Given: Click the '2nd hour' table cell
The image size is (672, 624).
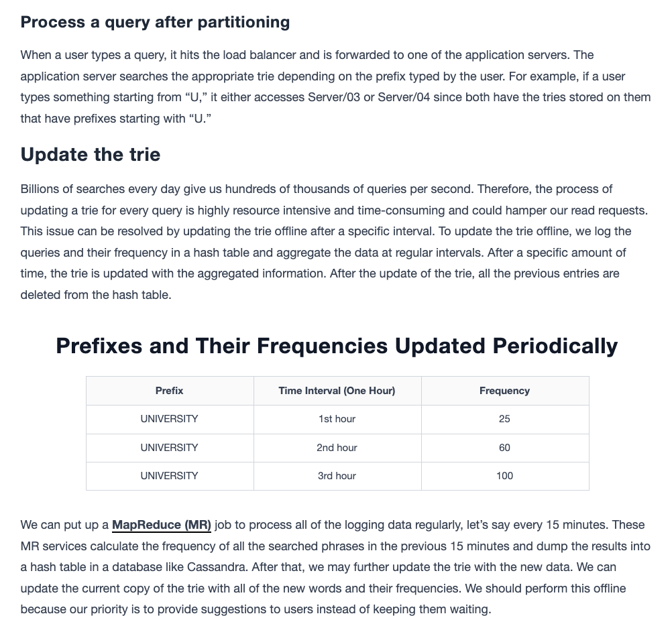Looking at the screenshot, I should point(337,448).
